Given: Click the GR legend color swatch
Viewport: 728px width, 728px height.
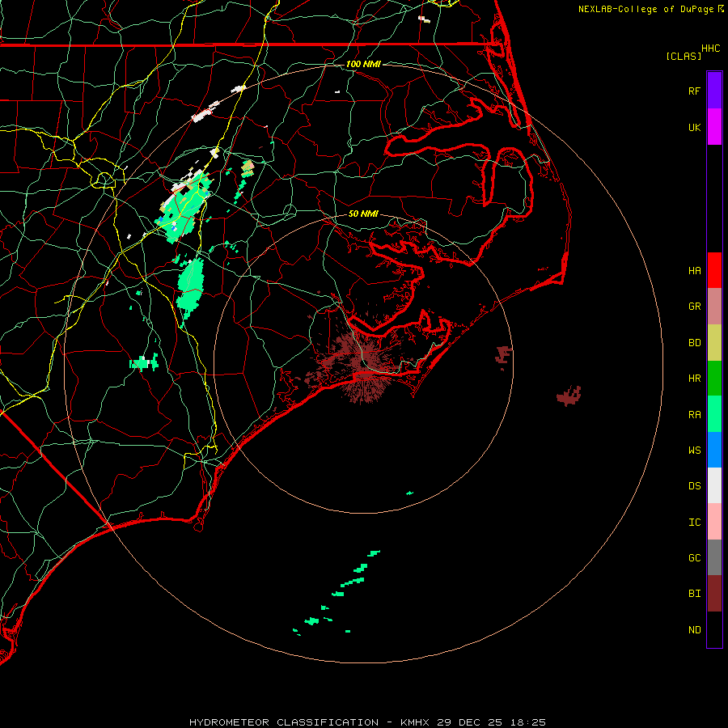Looking at the screenshot, I should click(x=714, y=307).
